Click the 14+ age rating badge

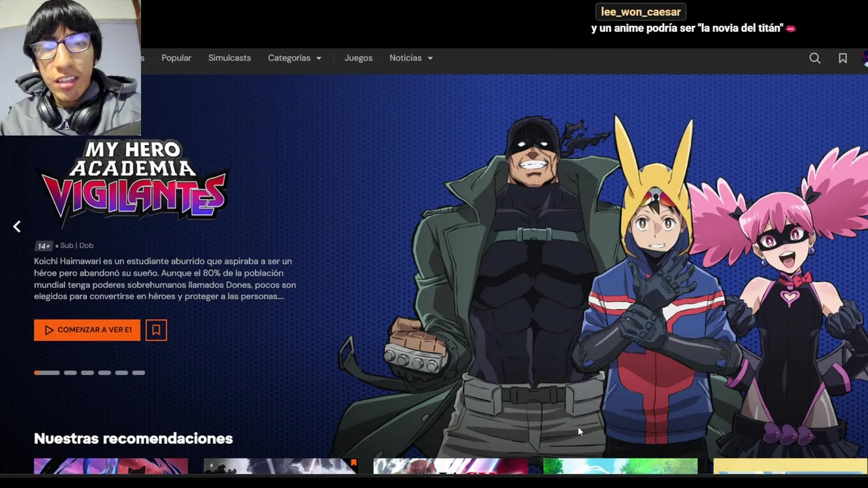pos(43,246)
